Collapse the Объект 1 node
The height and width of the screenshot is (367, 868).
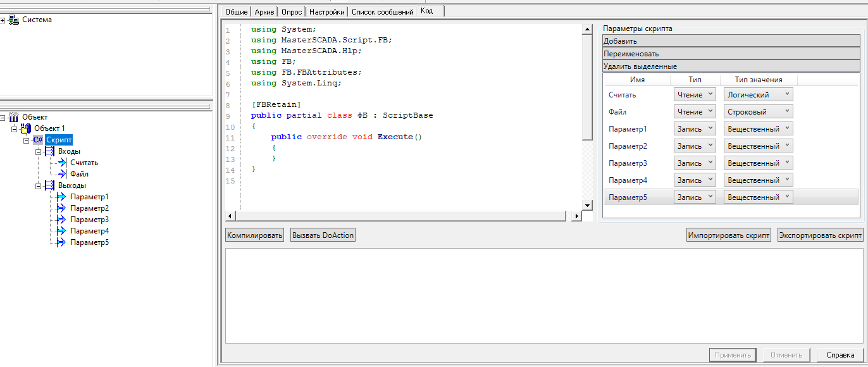(x=15, y=128)
